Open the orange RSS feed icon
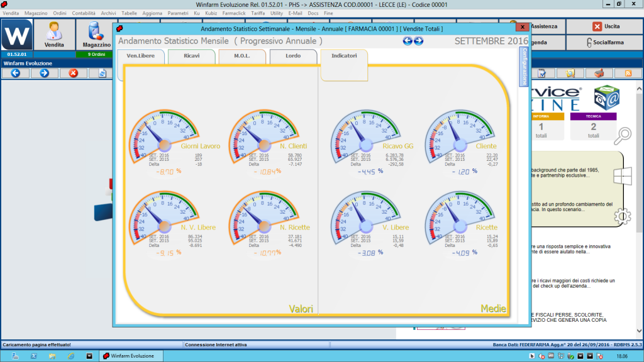The image size is (644, 362). 628,73
